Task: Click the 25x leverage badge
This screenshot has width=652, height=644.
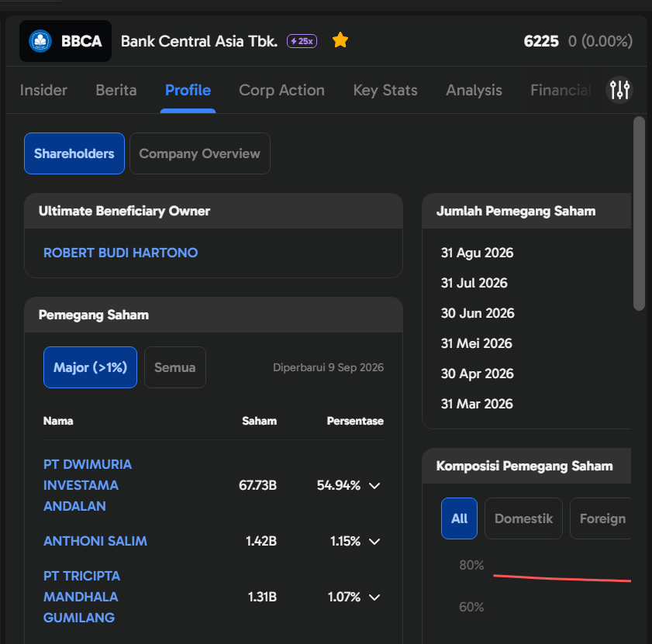Action: tap(302, 41)
